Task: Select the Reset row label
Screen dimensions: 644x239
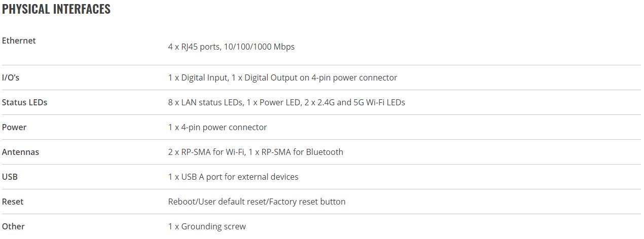Action: click(13, 202)
